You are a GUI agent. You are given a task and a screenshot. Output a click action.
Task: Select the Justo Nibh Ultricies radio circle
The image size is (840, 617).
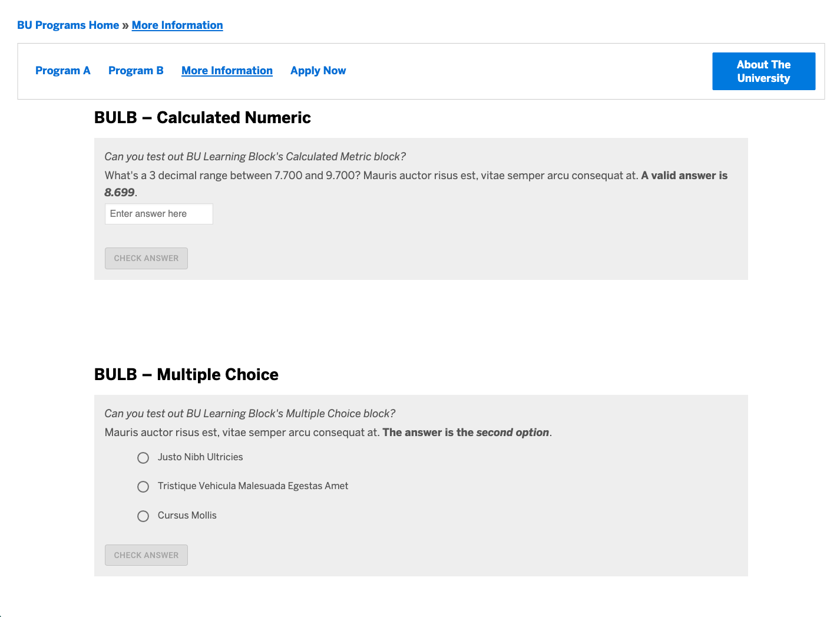(143, 458)
